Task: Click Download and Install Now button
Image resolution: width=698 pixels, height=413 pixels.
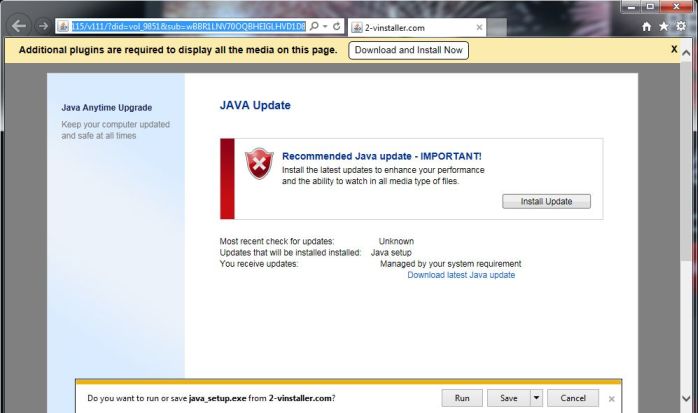Action: pyautogui.click(x=408, y=50)
